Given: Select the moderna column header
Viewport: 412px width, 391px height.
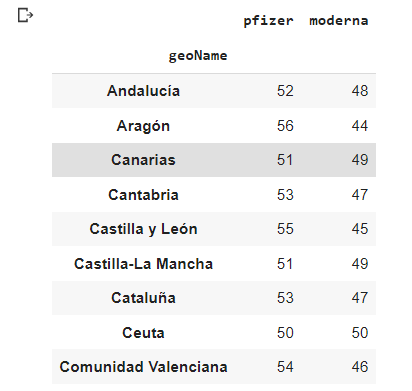Looking at the screenshot, I should coord(339,21).
